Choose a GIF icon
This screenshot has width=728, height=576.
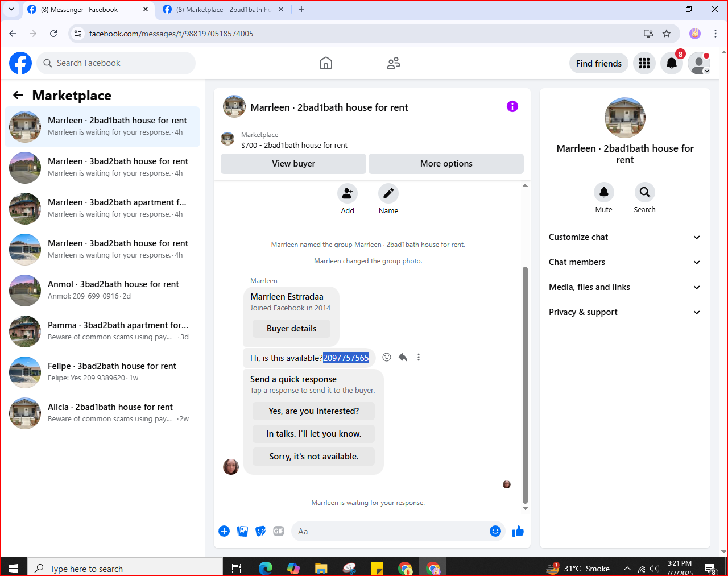[x=279, y=531]
